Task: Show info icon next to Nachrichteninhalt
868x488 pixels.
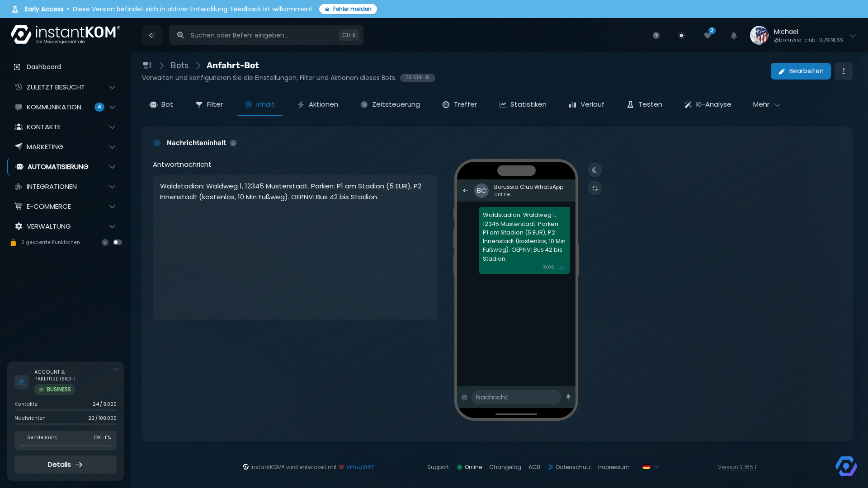Action: click(x=233, y=143)
